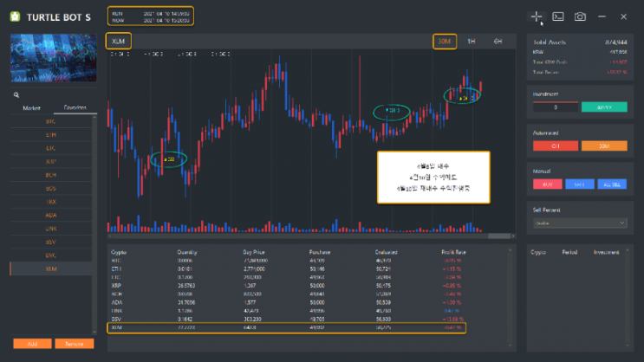Select BCH in the favorites list
The image size is (644, 362).
[x=51, y=175]
